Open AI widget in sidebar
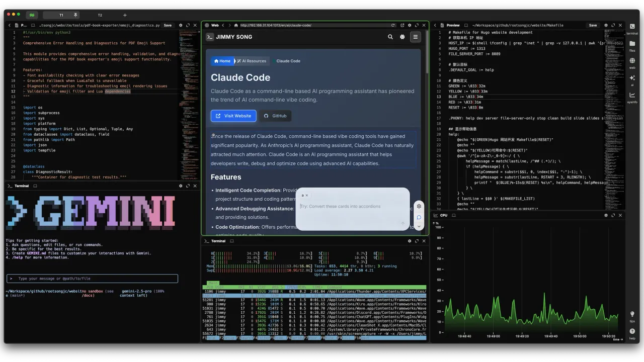644x362 pixels. 632,80
